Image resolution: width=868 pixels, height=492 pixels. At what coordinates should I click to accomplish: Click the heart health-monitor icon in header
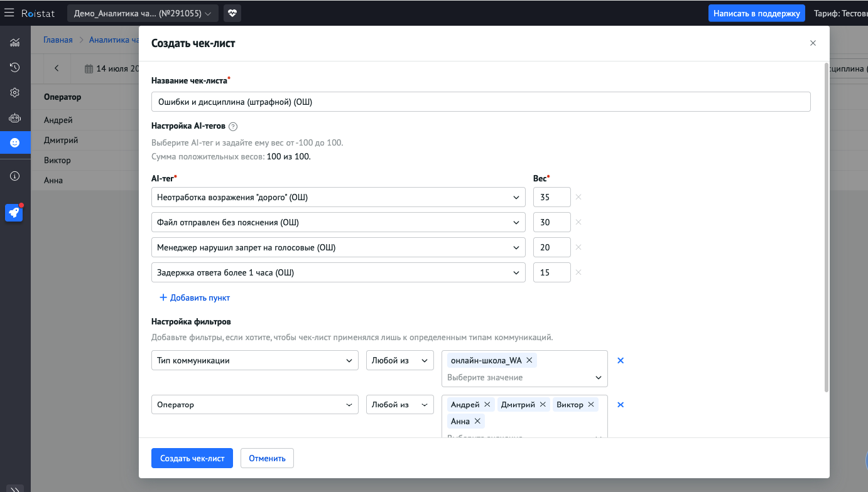(x=232, y=13)
